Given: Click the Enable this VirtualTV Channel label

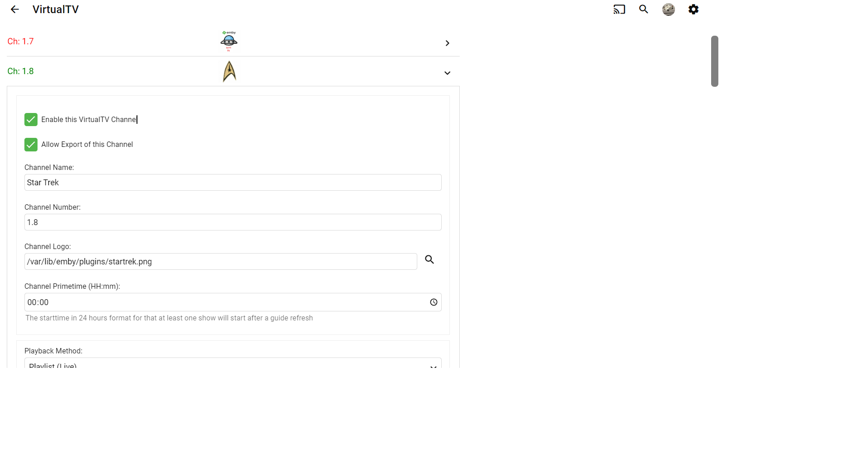Looking at the screenshot, I should (89, 119).
